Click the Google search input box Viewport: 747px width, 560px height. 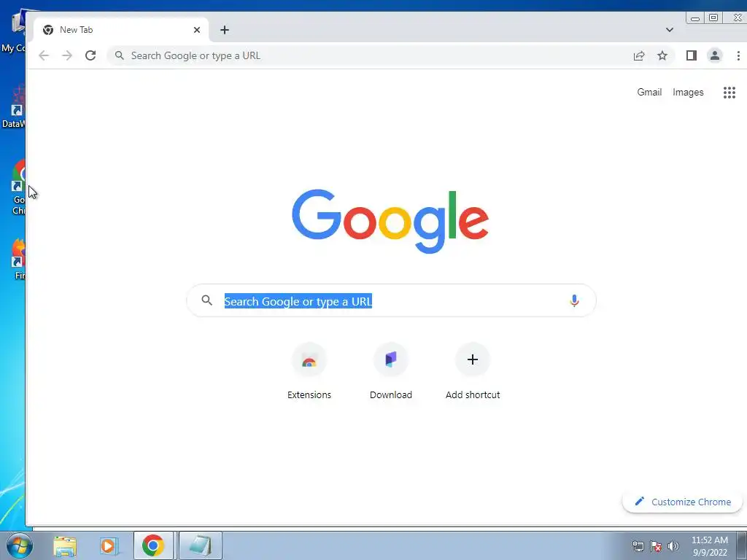pos(391,300)
